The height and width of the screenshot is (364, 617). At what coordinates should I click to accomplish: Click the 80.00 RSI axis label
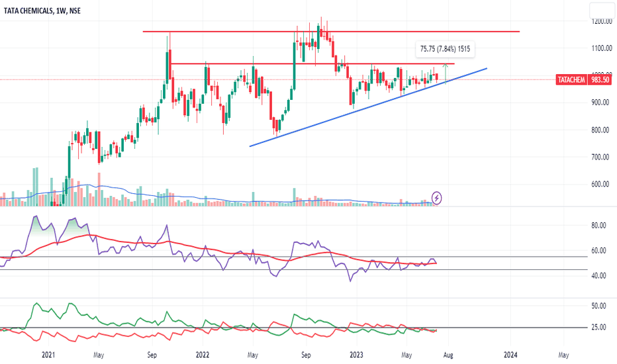pyautogui.click(x=598, y=226)
